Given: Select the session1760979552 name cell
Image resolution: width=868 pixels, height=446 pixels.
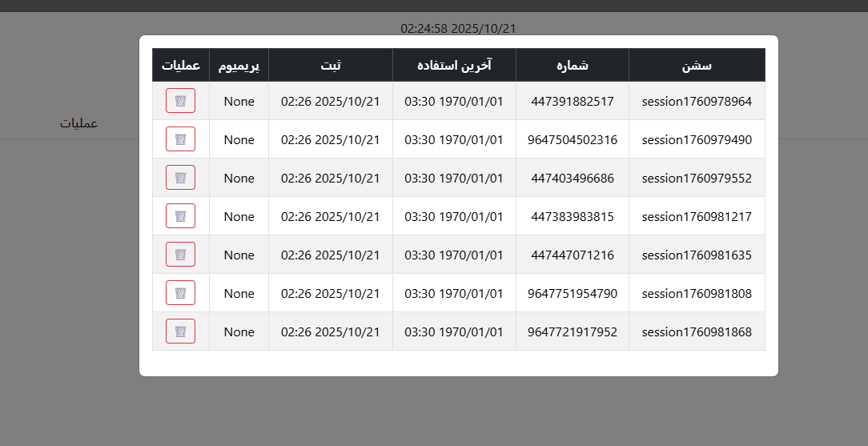Looking at the screenshot, I should click(x=697, y=179).
